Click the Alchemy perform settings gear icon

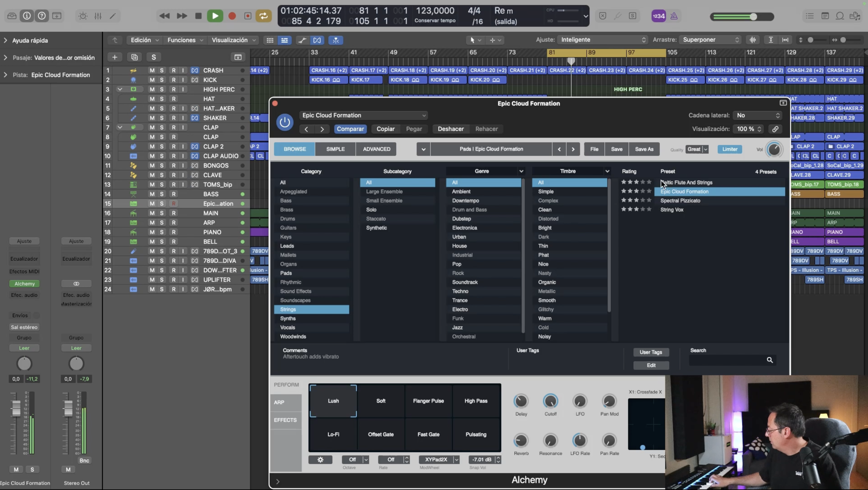click(320, 459)
